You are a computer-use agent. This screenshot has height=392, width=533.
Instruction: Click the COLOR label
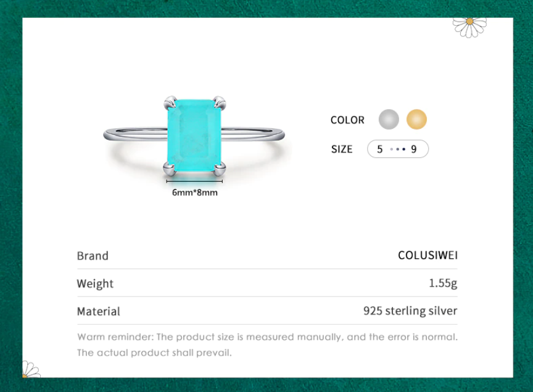click(x=347, y=120)
